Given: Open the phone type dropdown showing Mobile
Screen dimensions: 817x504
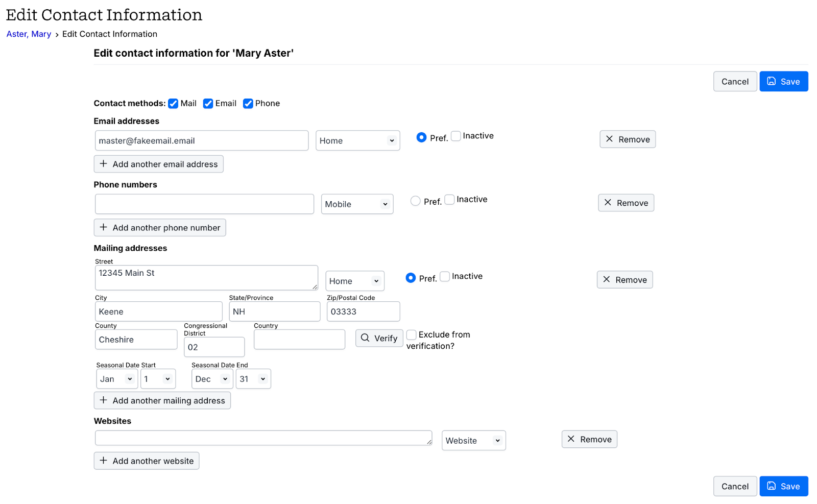Looking at the screenshot, I should (x=357, y=204).
